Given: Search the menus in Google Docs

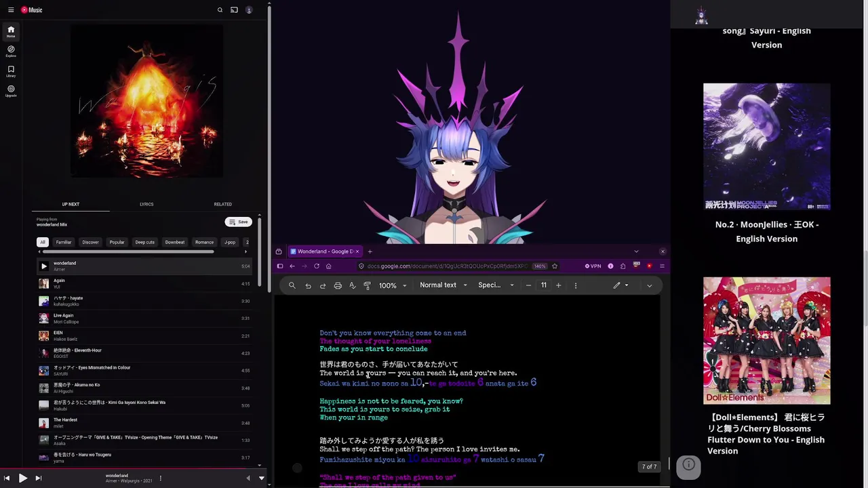Looking at the screenshot, I should [x=292, y=285].
